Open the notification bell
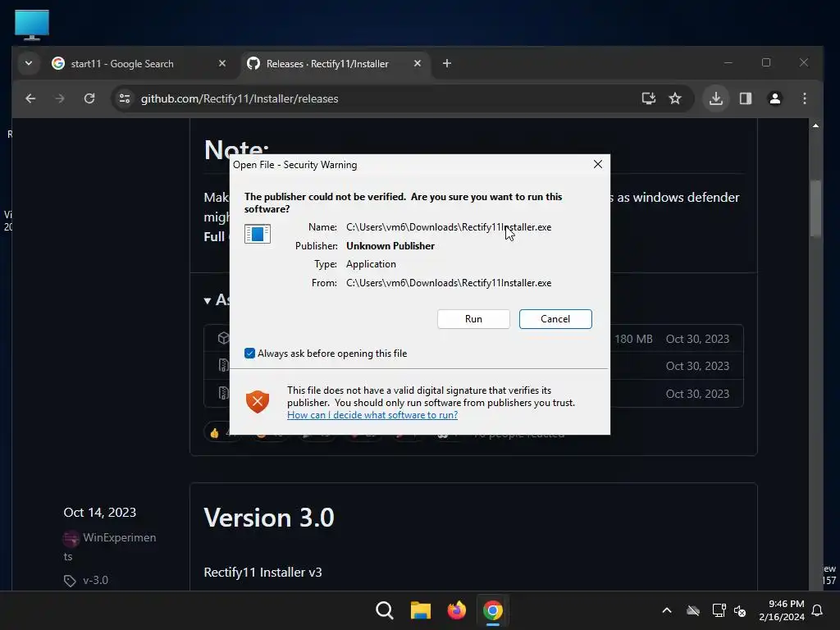This screenshot has width=840, height=630. pyautogui.click(x=817, y=610)
